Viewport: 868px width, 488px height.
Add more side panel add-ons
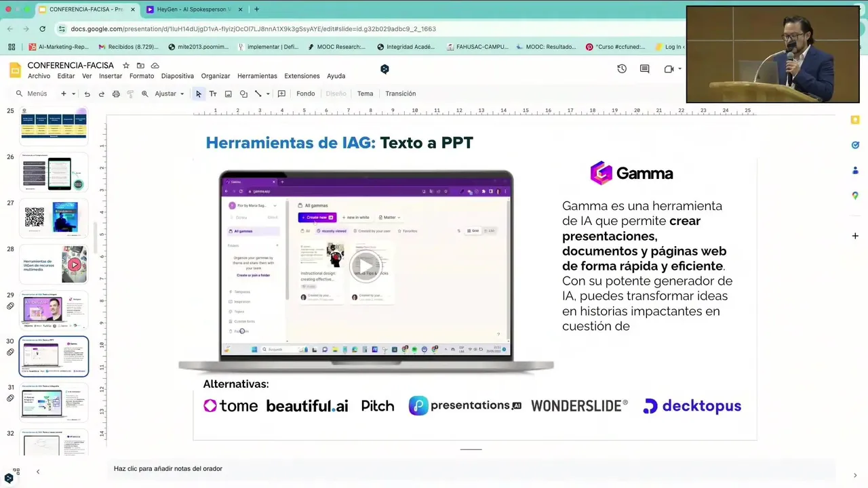[855, 236]
